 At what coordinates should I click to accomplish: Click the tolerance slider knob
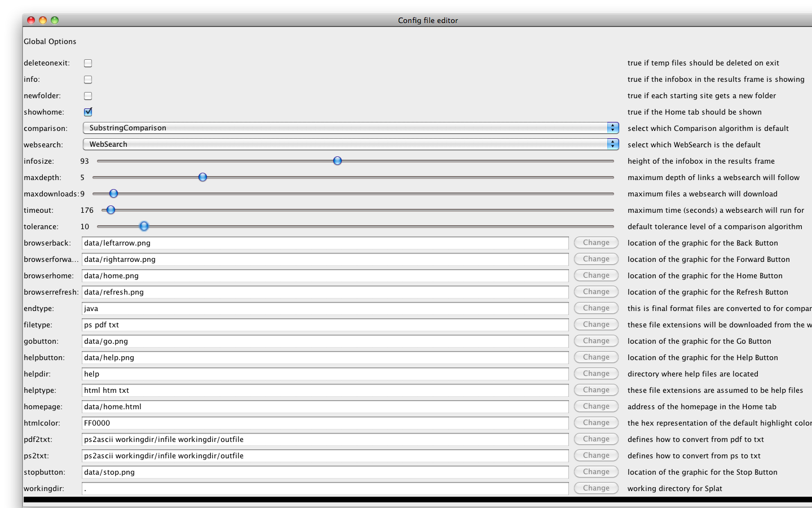(x=144, y=226)
